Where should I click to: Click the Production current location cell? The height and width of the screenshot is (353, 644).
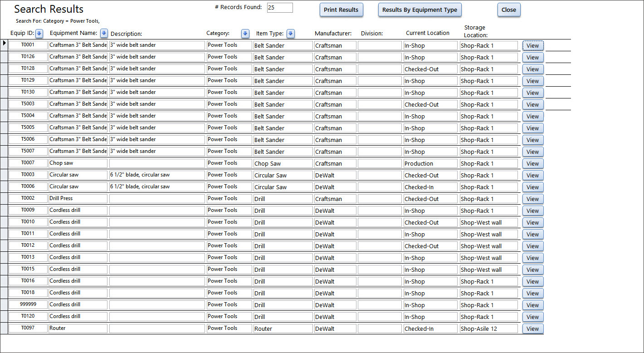[x=430, y=163]
